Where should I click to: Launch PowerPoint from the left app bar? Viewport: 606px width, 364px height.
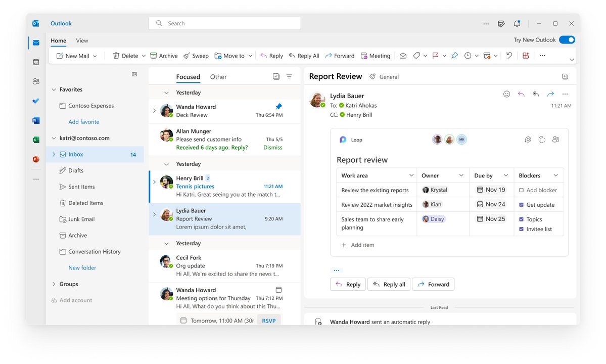point(36,159)
